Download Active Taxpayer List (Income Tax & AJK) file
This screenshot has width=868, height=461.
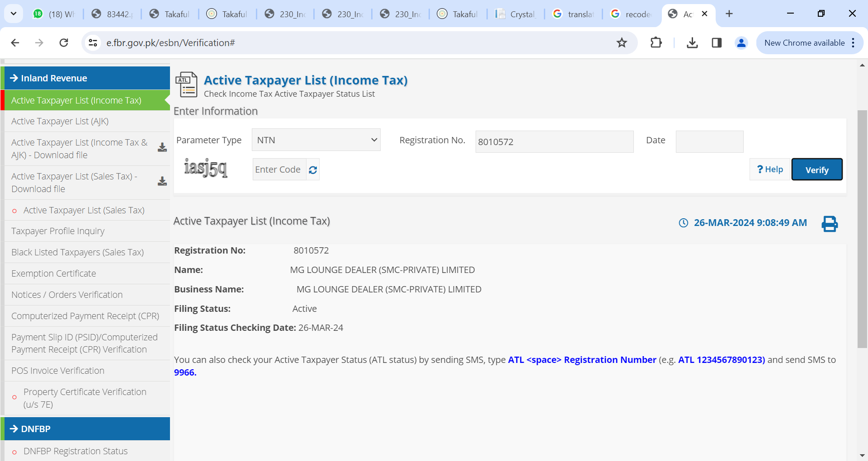(162, 148)
